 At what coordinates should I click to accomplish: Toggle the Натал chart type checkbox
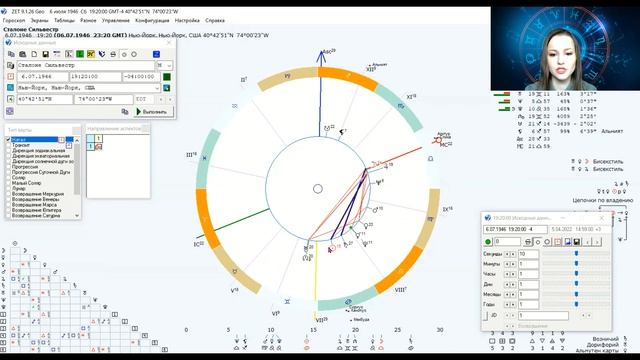click(x=8, y=140)
